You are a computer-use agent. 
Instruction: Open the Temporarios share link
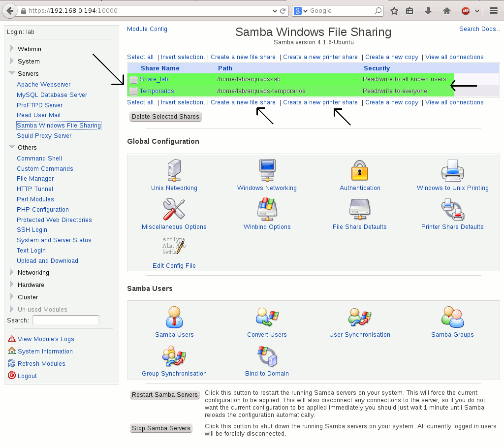157,91
